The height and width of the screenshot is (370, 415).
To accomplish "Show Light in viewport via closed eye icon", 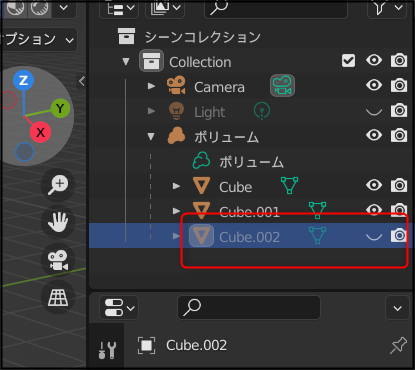I will click(x=374, y=112).
